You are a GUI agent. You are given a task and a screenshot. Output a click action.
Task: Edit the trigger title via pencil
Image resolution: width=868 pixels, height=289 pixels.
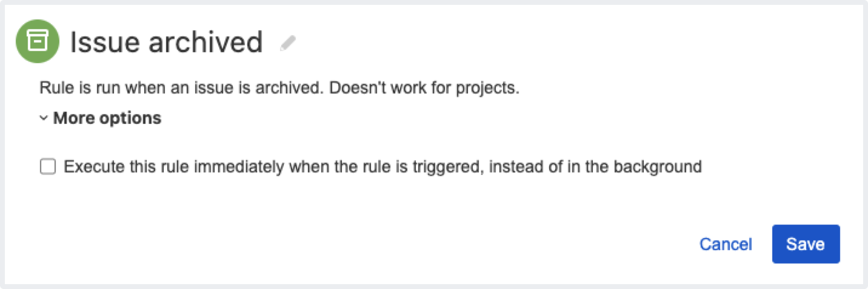(288, 42)
